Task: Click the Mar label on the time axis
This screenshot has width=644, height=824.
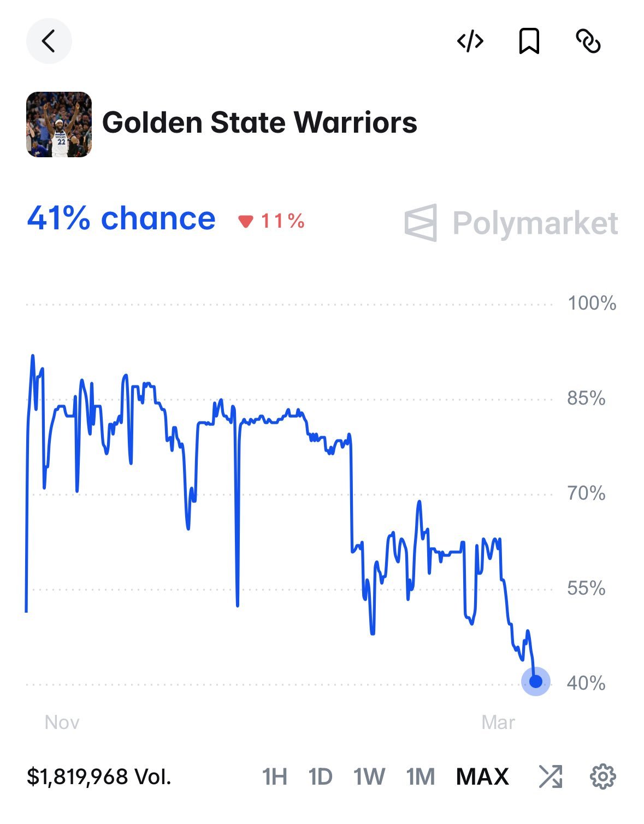Action: pyautogui.click(x=498, y=722)
